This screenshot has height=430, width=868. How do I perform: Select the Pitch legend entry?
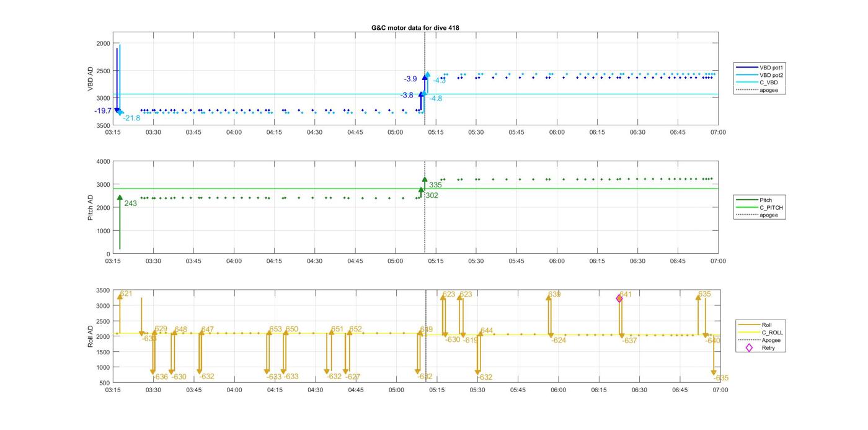(755, 200)
